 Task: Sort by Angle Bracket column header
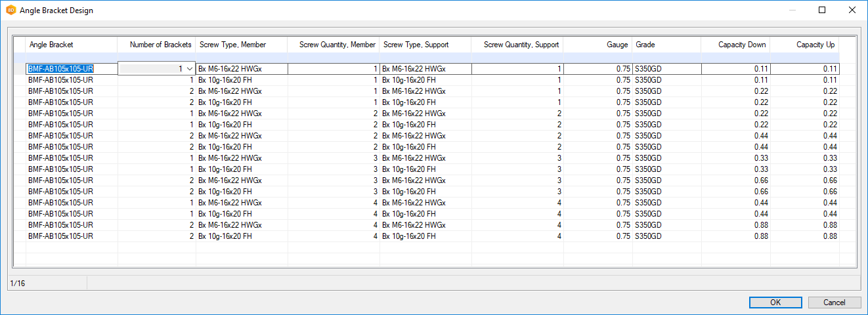pyautogui.click(x=71, y=45)
